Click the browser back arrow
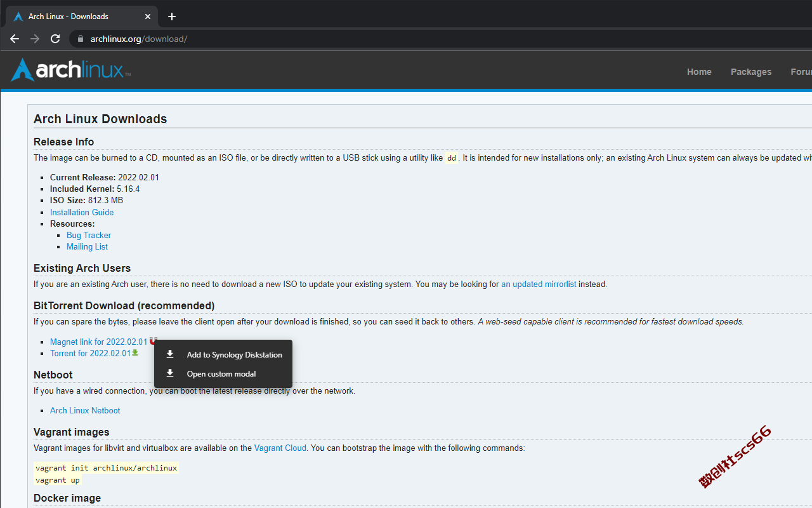Viewport: 812px width, 508px height. tap(15, 39)
